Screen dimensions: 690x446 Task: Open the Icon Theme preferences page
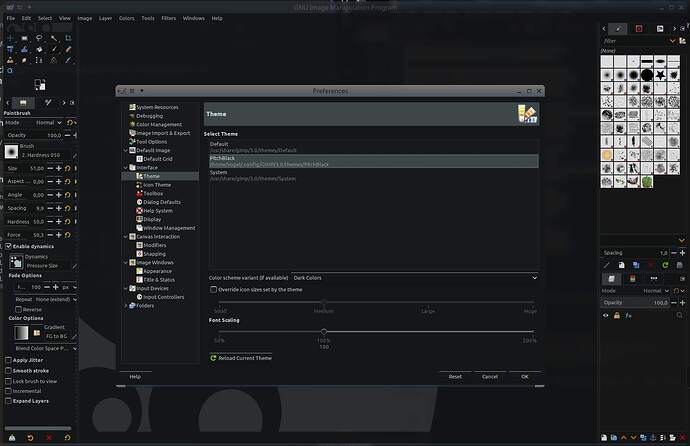click(x=156, y=185)
